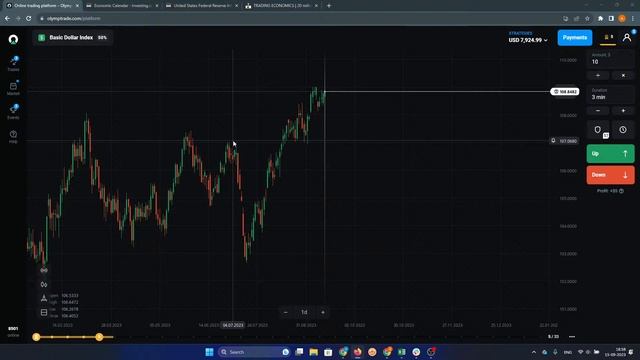The width and height of the screenshot is (640, 360).
Task: Click the bell price alert label 107.0680
Action: coord(564,141)
